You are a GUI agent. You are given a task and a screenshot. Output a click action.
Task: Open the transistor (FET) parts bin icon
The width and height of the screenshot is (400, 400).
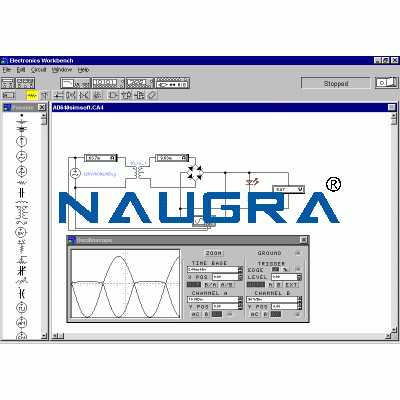(59, 95)
